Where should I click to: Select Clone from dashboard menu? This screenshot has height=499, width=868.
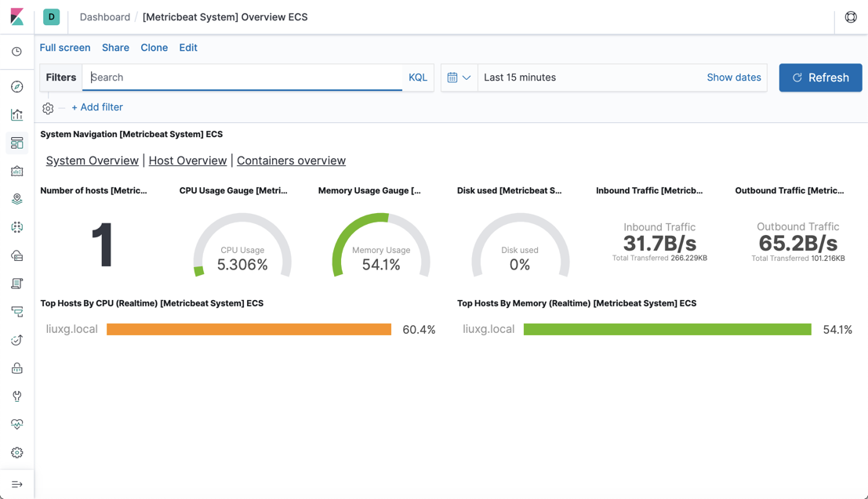point(154,48)
